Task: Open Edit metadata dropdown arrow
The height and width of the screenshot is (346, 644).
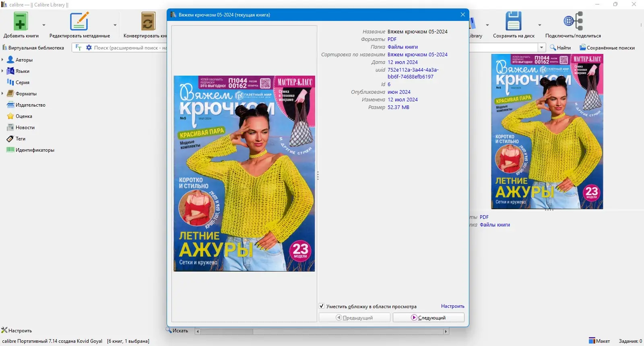Action: point(115,25)
